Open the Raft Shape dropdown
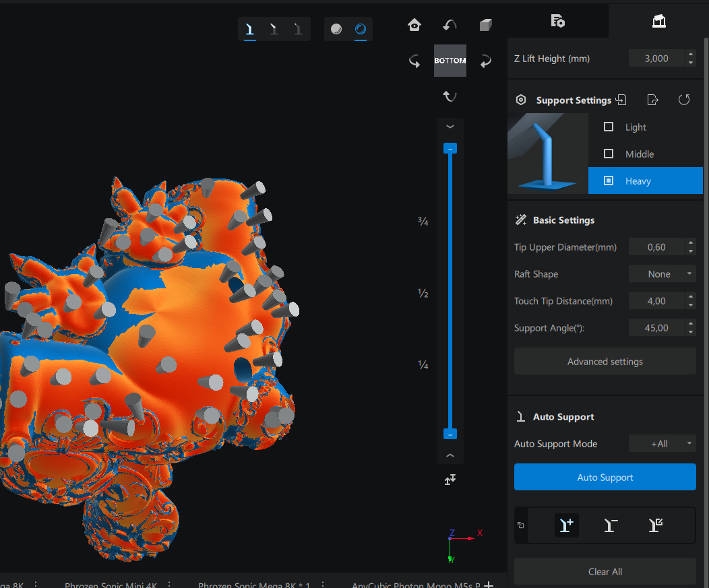Viewport: 709px width, 588px height. pos(662,274)
